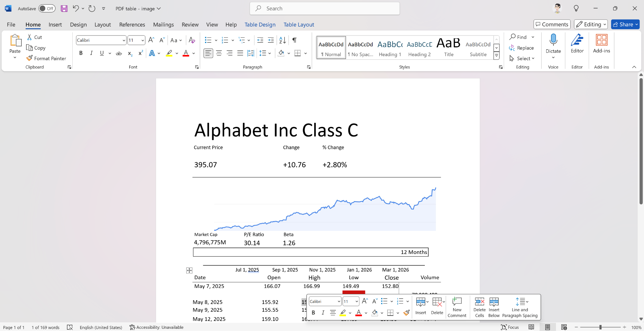
Task: Shrink font size in ribbon
Action: 162,40
